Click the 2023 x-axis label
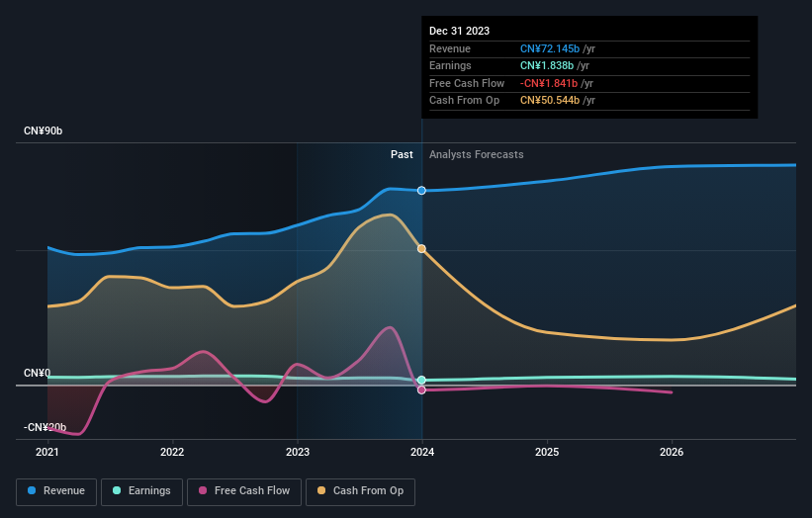812x518 pixels. pos(298,452)
